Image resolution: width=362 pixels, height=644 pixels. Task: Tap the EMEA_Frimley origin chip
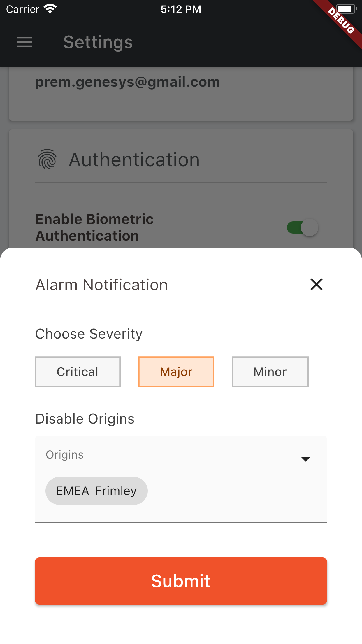coord(96,491)
